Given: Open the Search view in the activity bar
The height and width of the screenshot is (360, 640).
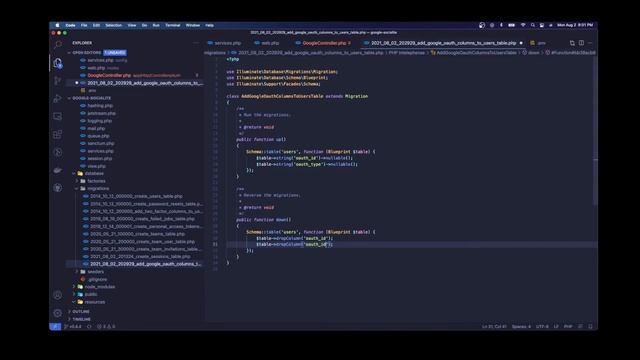Looking at the screenshot, I should [58, 44].
